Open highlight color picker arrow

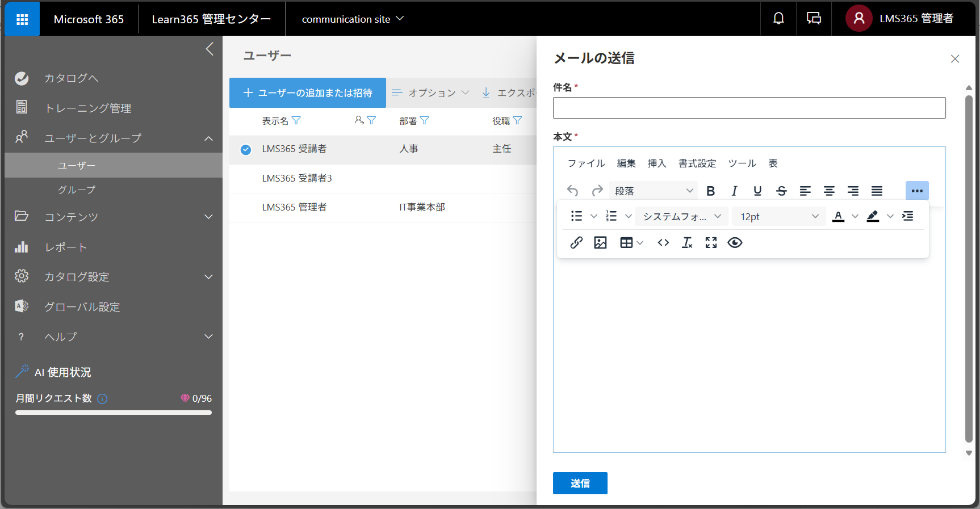coord(890,216)
